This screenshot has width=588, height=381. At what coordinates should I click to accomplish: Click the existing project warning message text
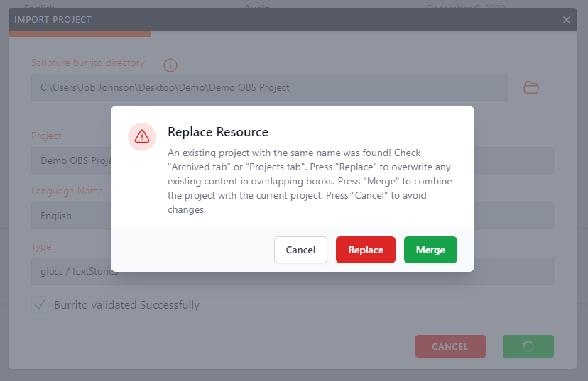tap(310, 181)
